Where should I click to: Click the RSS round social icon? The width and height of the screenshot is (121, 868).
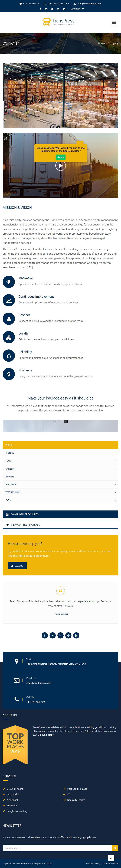(60, 636)
